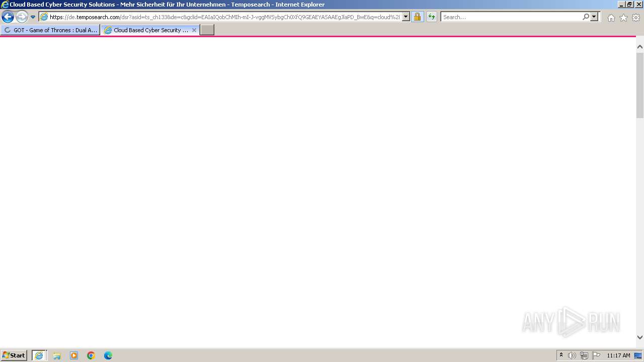
Task: Close the Internet Explorer window
Action: (x=638, y=5)
